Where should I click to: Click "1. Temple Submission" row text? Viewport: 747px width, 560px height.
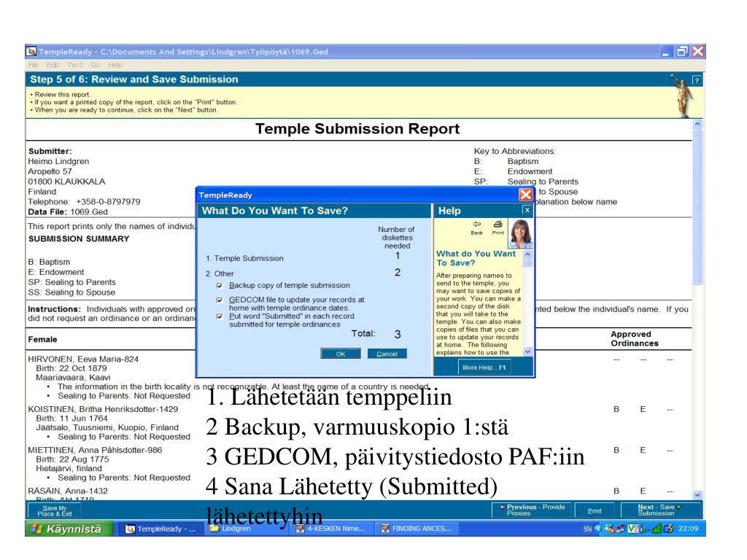[244, 258]
